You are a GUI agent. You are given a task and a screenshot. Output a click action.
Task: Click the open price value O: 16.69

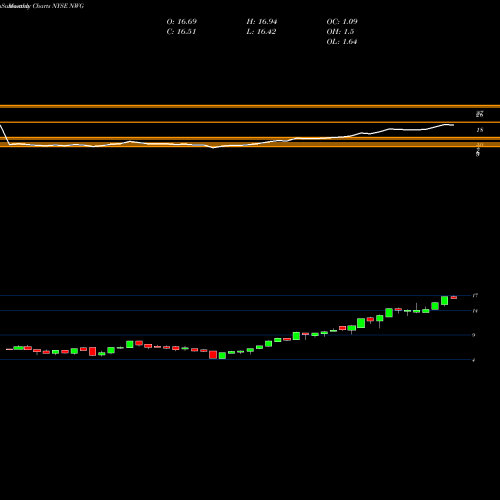coord(182,22)
